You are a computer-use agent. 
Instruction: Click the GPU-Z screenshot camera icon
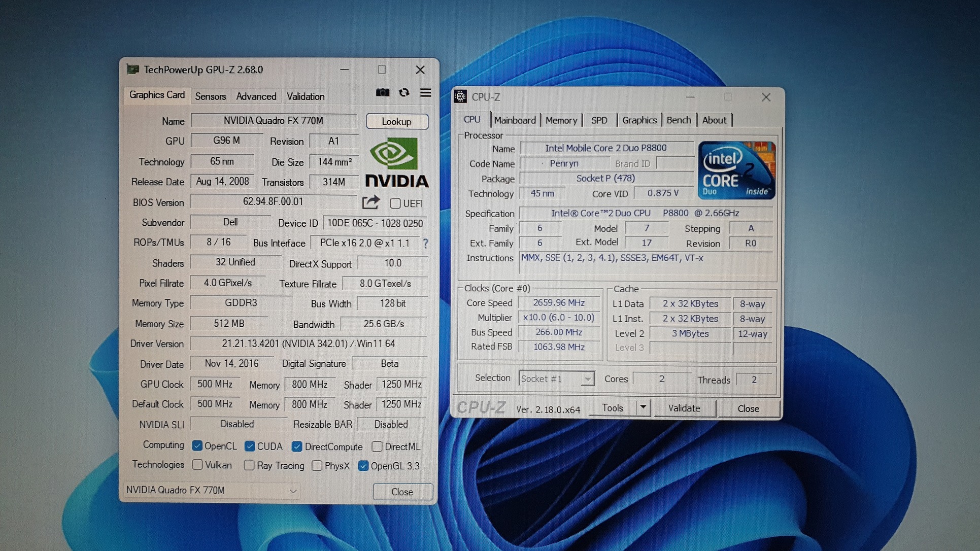pos(383,93)
